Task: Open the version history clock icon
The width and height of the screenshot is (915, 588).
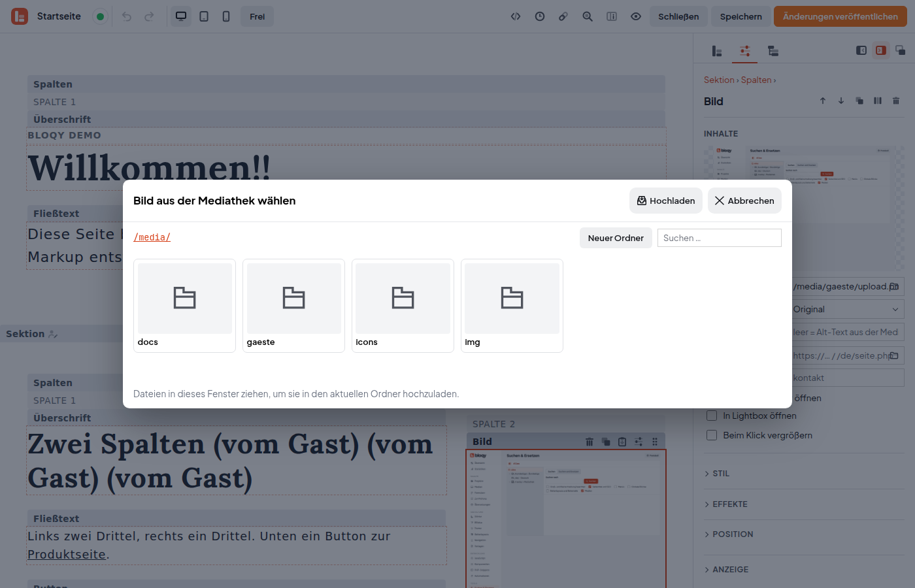Action: point(540,16)
